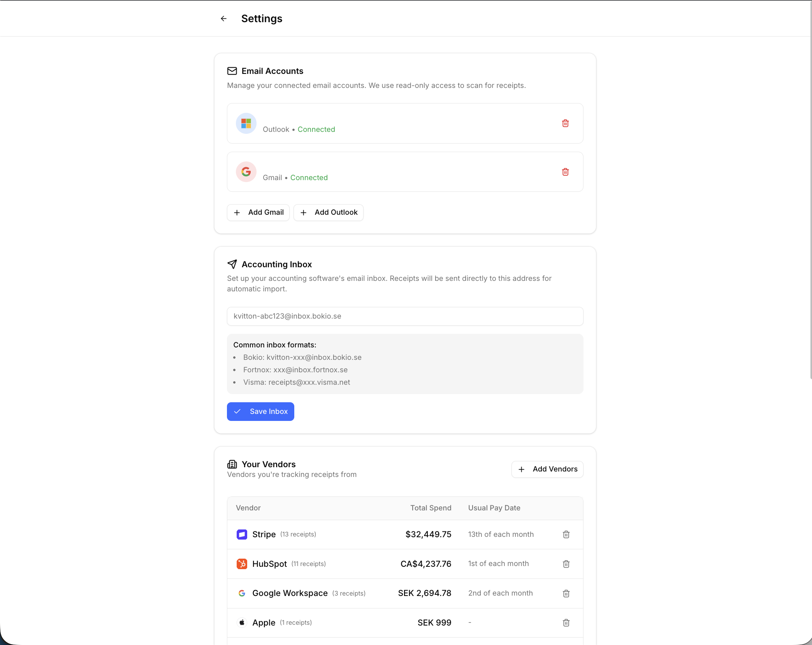Click the accounting inbox email address field
The width and height of the screenshot is (812, 645).
tap(404, 316)
